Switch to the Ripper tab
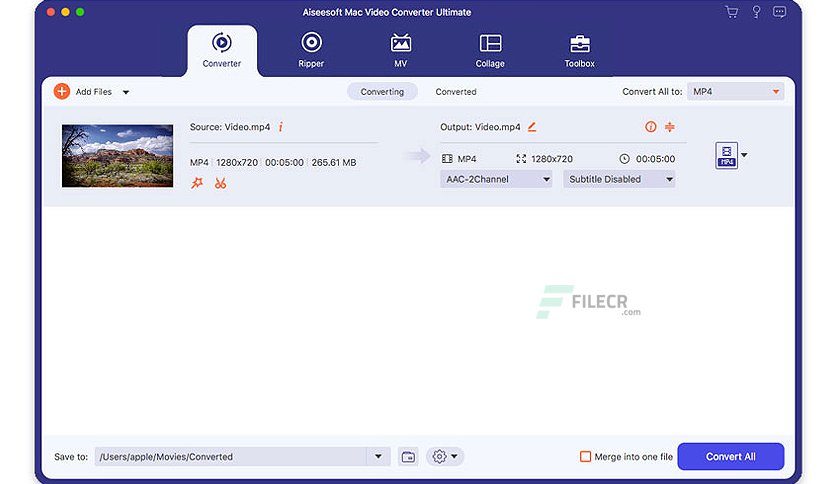836x484 pixels. pos(311,51)
